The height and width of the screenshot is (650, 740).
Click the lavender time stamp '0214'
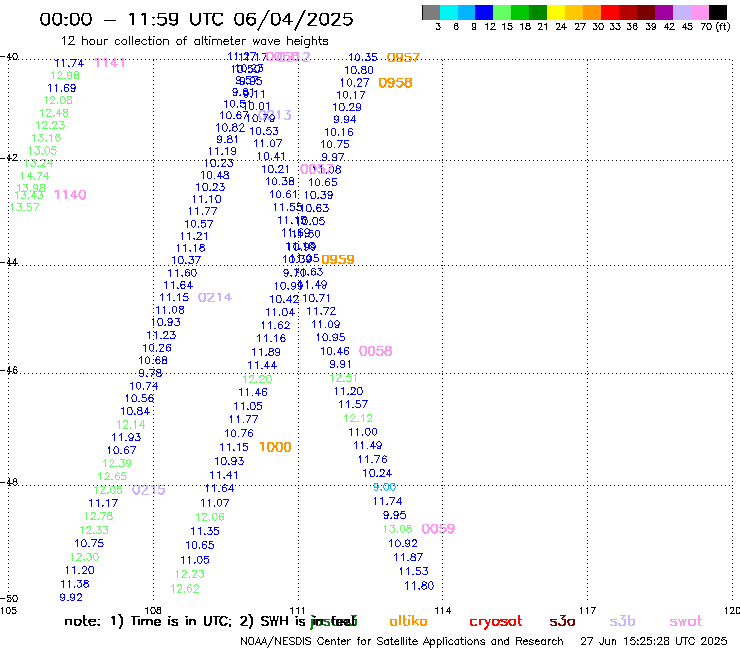point(215,297)
